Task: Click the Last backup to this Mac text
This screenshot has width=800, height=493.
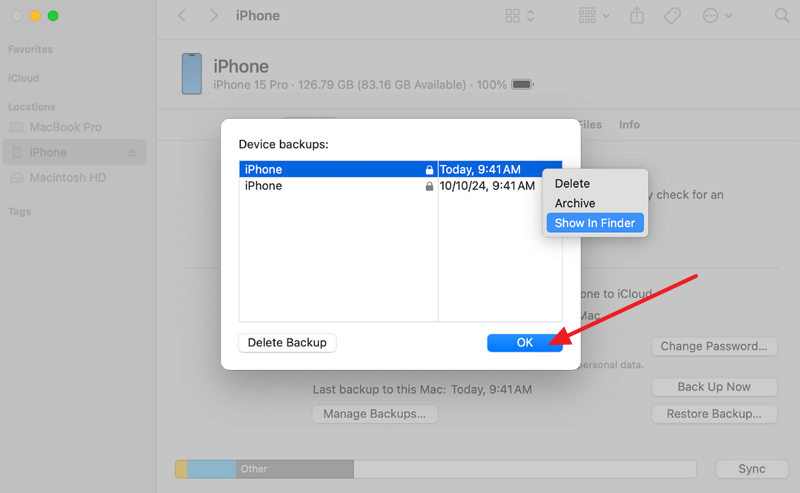Action: point(422,389)
